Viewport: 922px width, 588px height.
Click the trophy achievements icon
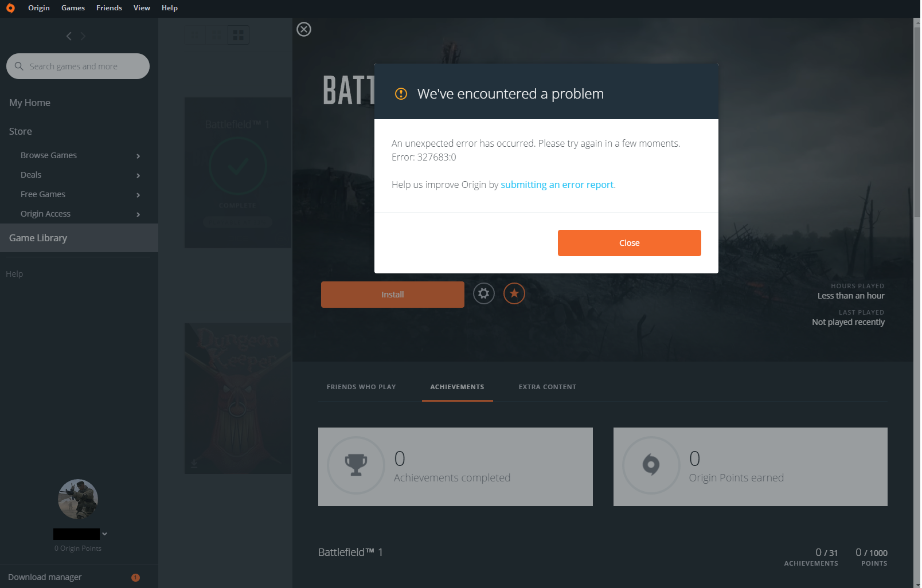(x=355, y=465)
